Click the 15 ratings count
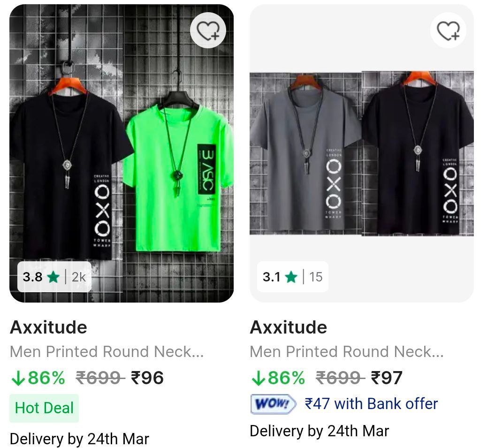This screenshot has height=448, width=495. click(x=316, y=277)
